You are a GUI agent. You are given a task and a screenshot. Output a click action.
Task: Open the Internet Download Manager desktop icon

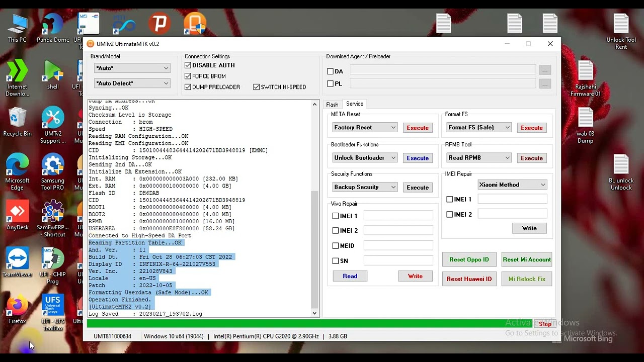[x=17, y=78]
